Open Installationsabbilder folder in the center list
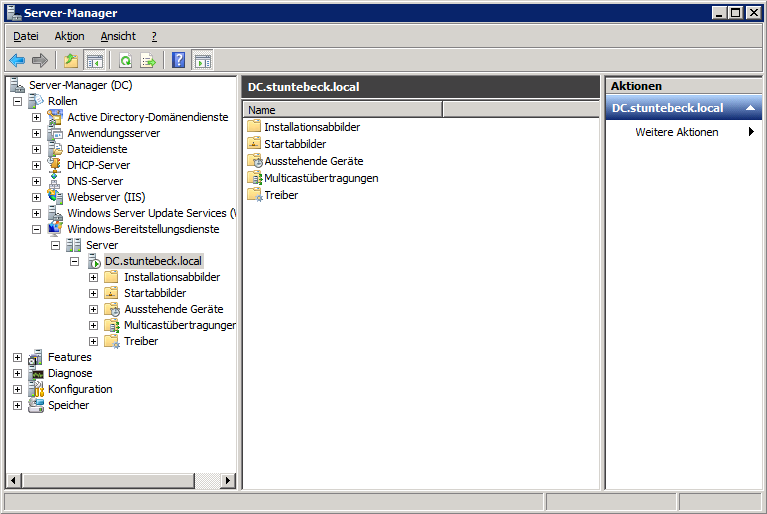The height and width of the screenshot is (514, 767). tap(311, 127)
